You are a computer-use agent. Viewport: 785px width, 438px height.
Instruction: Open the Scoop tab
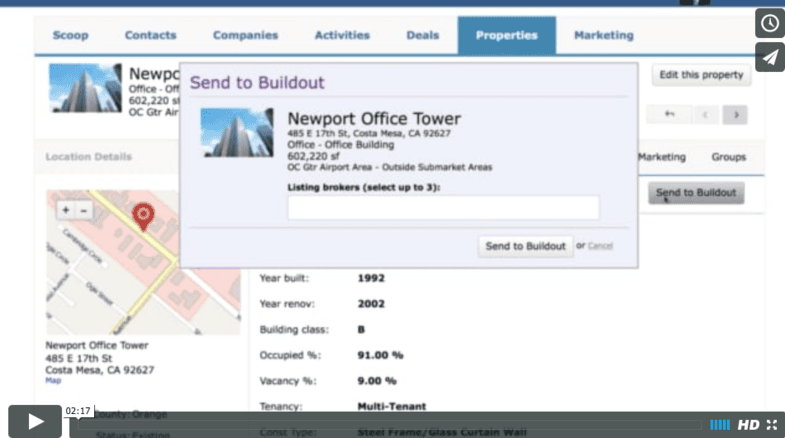[x=71, y=35]
